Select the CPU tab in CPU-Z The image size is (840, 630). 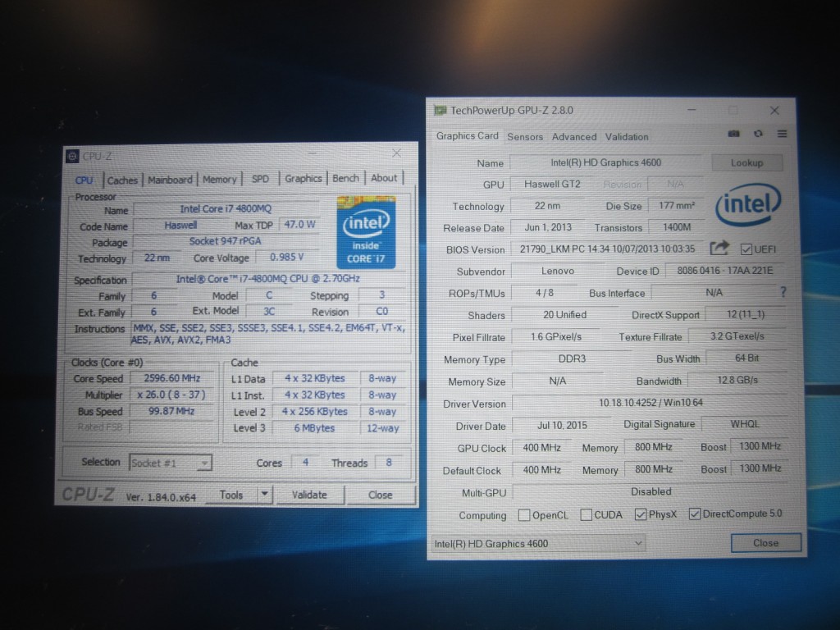[x=84, y=180]
